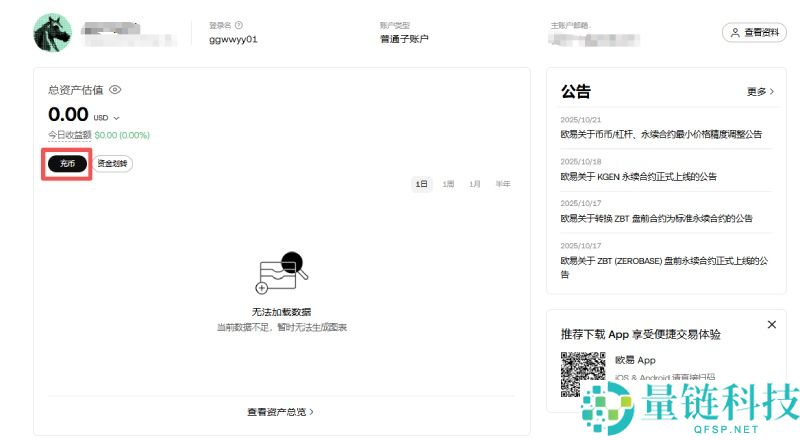Close the app download recommendation card
Image resolution: width=800 pixels, height=440 pixels.
[772, 325]
